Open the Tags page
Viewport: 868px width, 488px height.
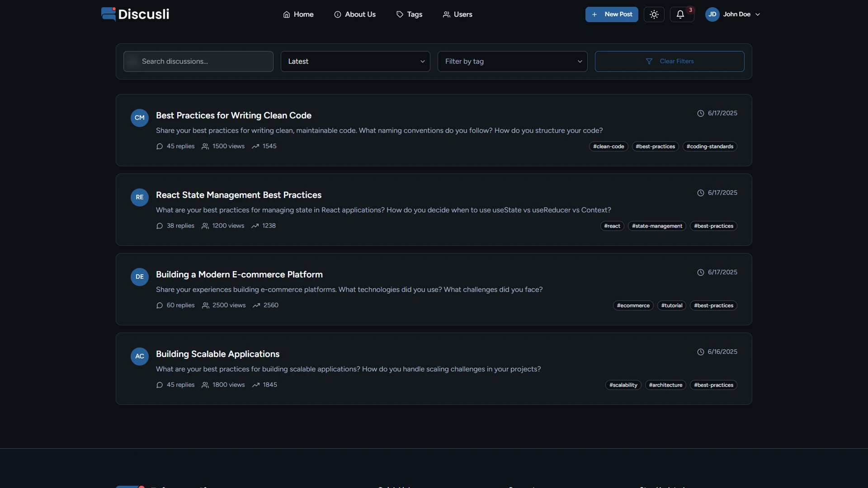click(x=409, y=14)
